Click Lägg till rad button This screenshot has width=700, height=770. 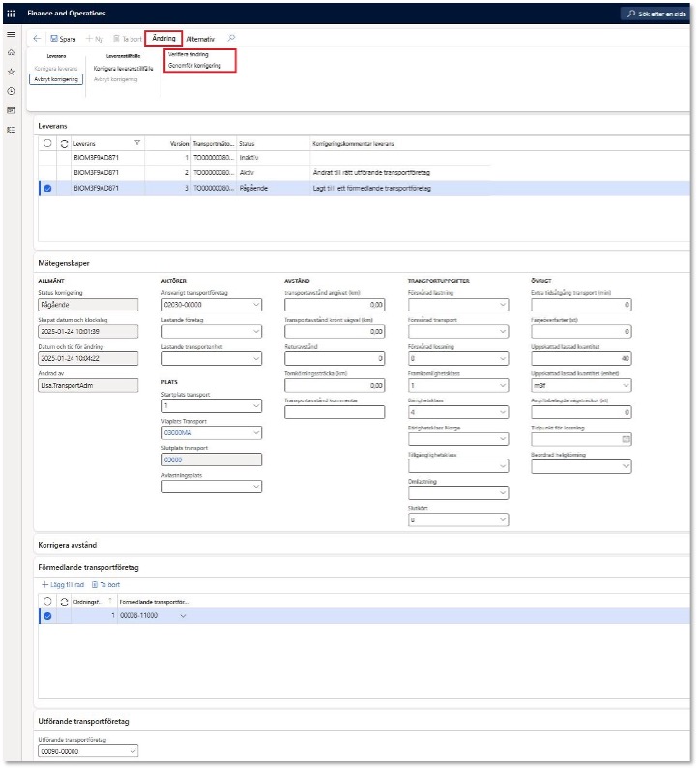pos(63,585)
